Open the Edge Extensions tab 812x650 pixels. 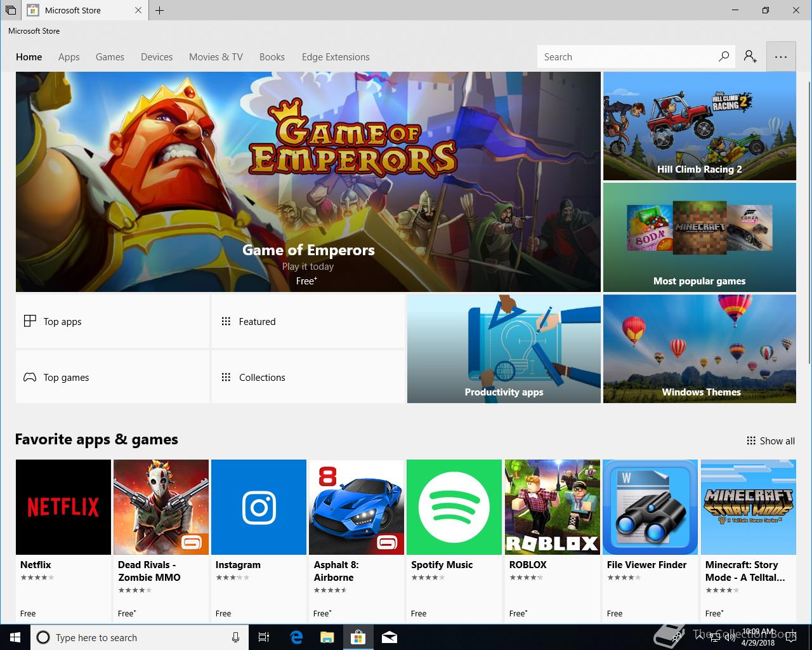tap(336, 56)
